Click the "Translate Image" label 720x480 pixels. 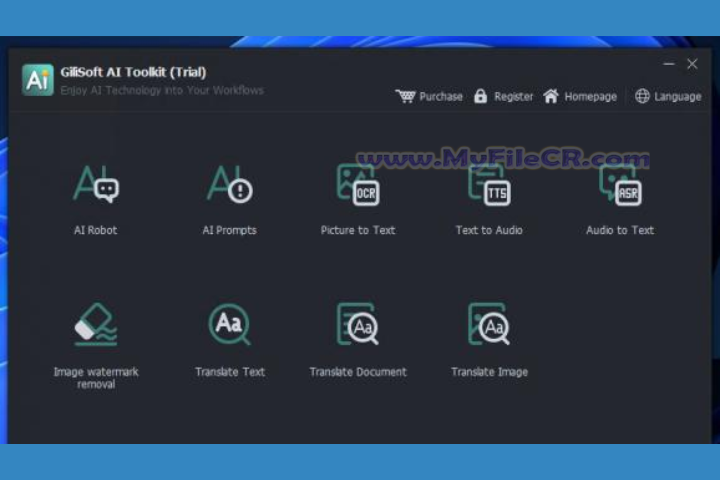[489, 372]
